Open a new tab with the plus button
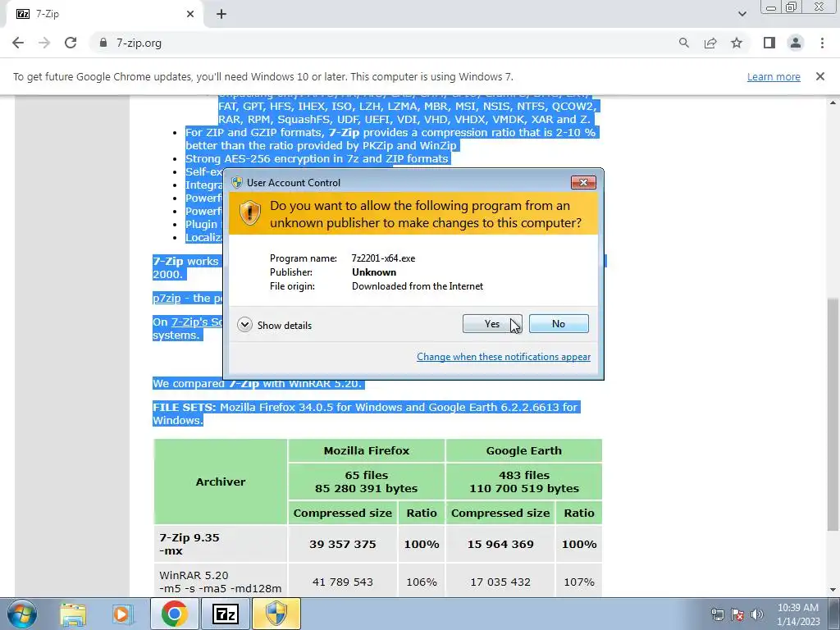 point(221,15)
